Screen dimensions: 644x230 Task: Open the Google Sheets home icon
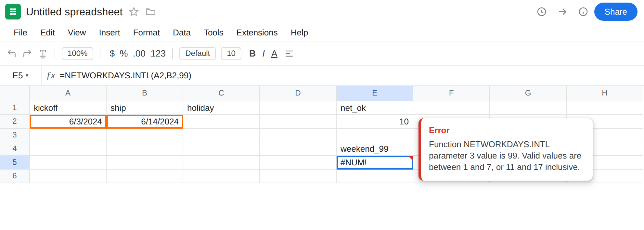click(13, 12)
